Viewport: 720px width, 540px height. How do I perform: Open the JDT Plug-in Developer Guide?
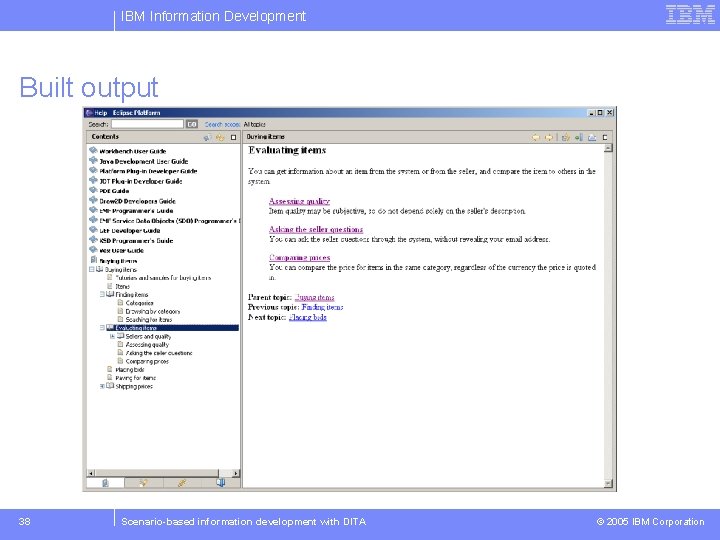141,181
